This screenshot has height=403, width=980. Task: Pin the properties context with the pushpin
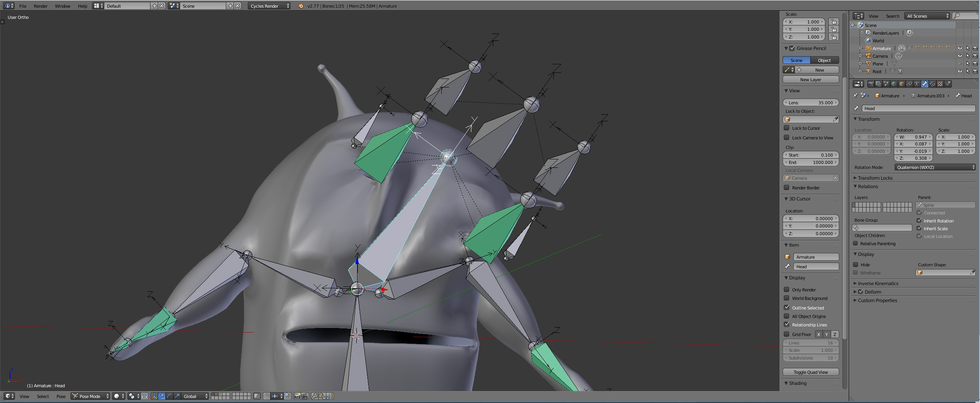click(855, 95)
